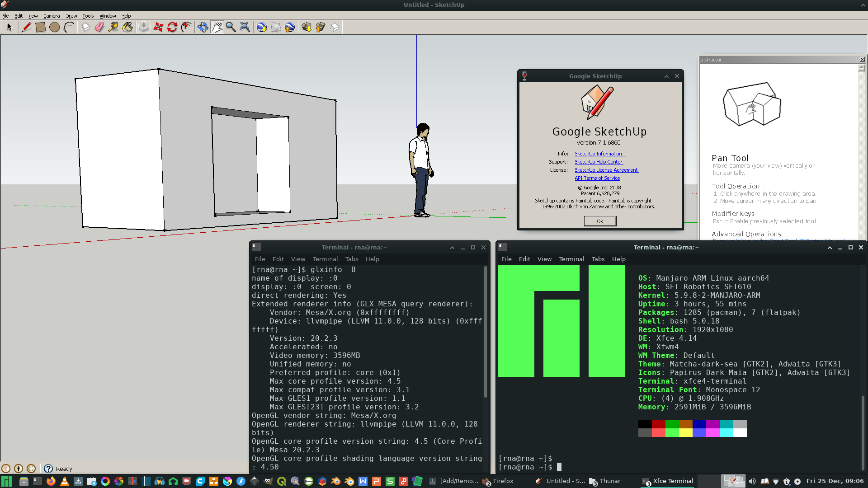The width and height of the screenshot is (868, 488).
Task: Select the arrow Select tool in SketchUp toolbar
Action: pos(9,27)
